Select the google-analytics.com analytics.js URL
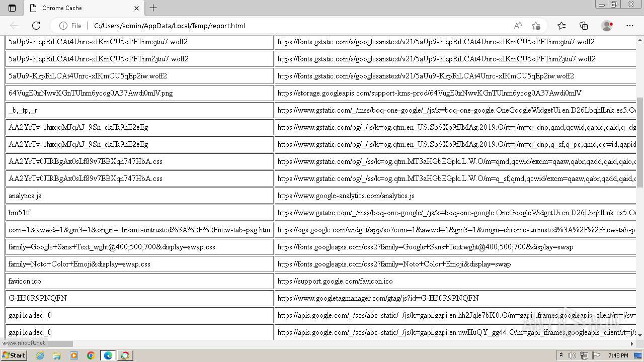This screenshot has height=362, width=644. 346,196
